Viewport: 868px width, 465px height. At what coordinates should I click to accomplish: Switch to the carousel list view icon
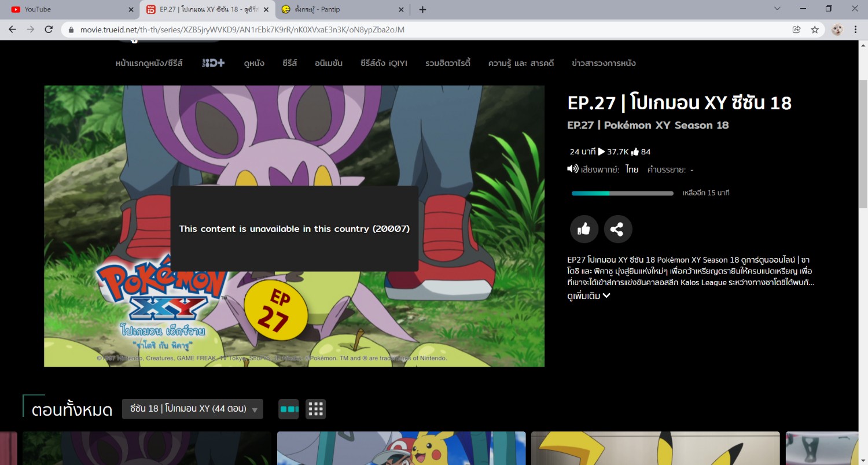(289, 409)
